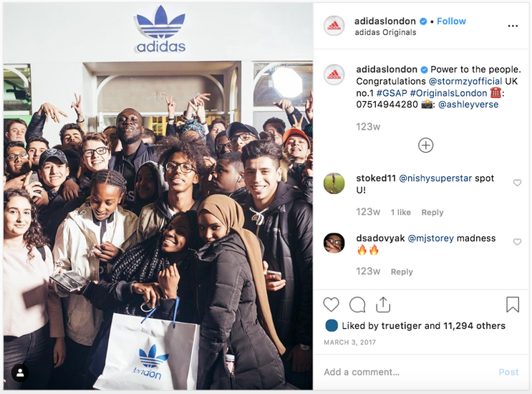Open the three-dot more options menu

click(x=513, y=26)
